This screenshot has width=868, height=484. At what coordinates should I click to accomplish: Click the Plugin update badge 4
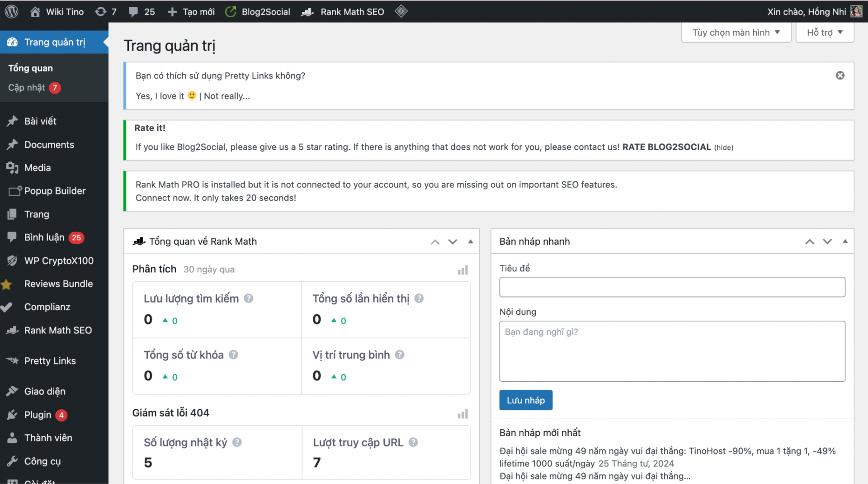point(61,415)
